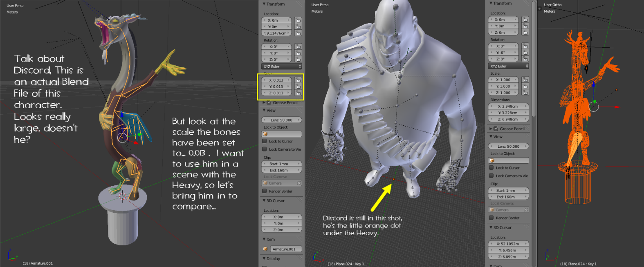Image resolution: width=644 pixels, height=267 pixels.
Task: Click padlock beside Rotation X in Dimensions panel
Action: (x=525, y=46)
